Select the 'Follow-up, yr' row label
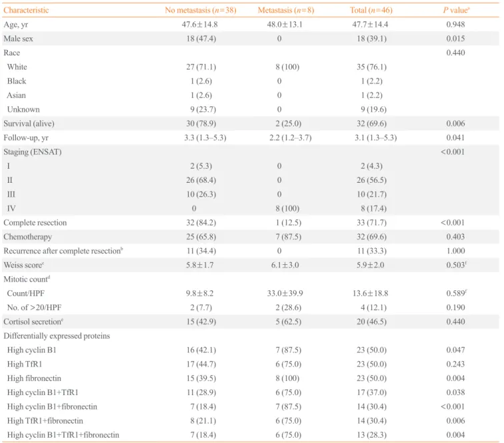 (26, 138)
